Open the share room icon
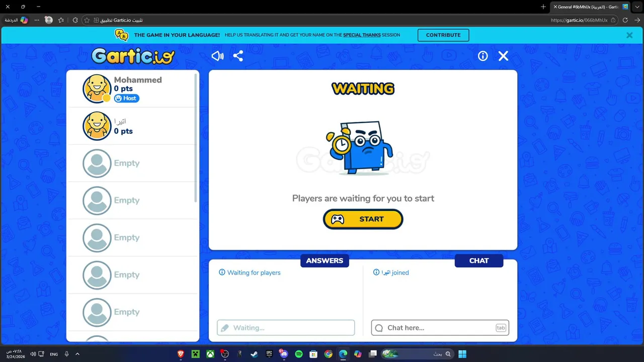Viewport: 644px width, 362px height. (238, 56)
